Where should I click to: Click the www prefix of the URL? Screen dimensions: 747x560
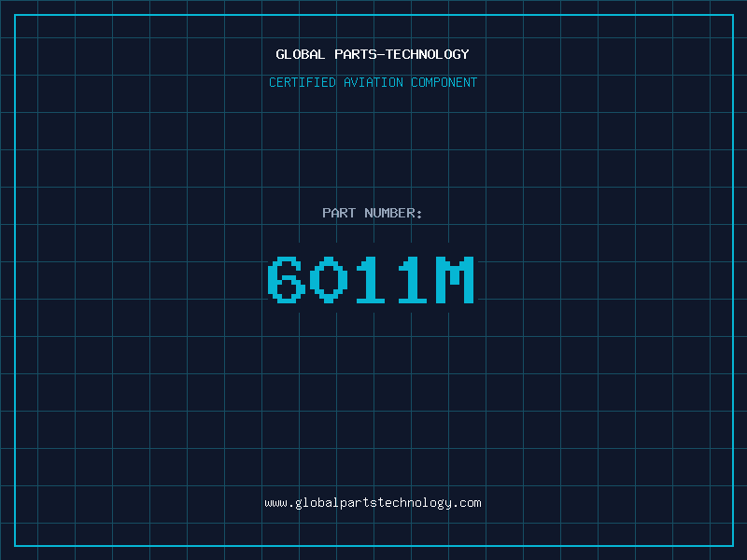(x=275, y=503)
